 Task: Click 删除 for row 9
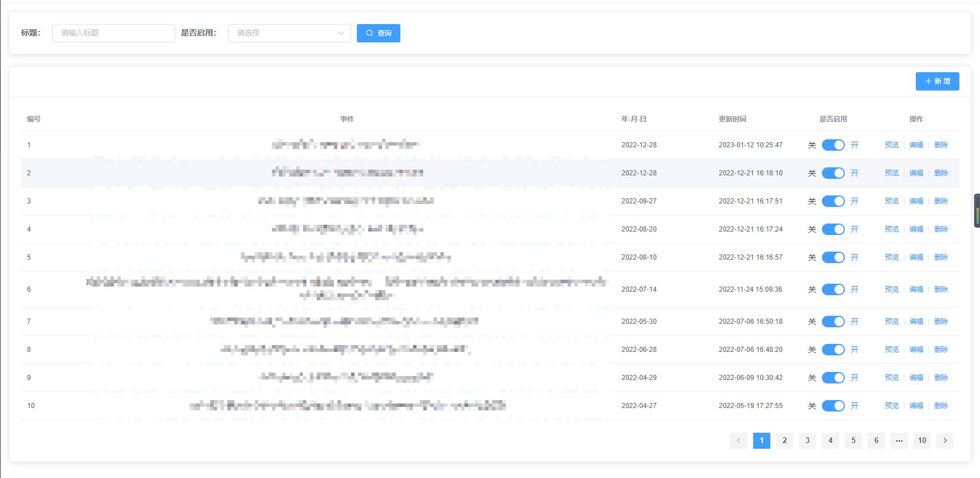pyautogui.click(x=941, y=378)
